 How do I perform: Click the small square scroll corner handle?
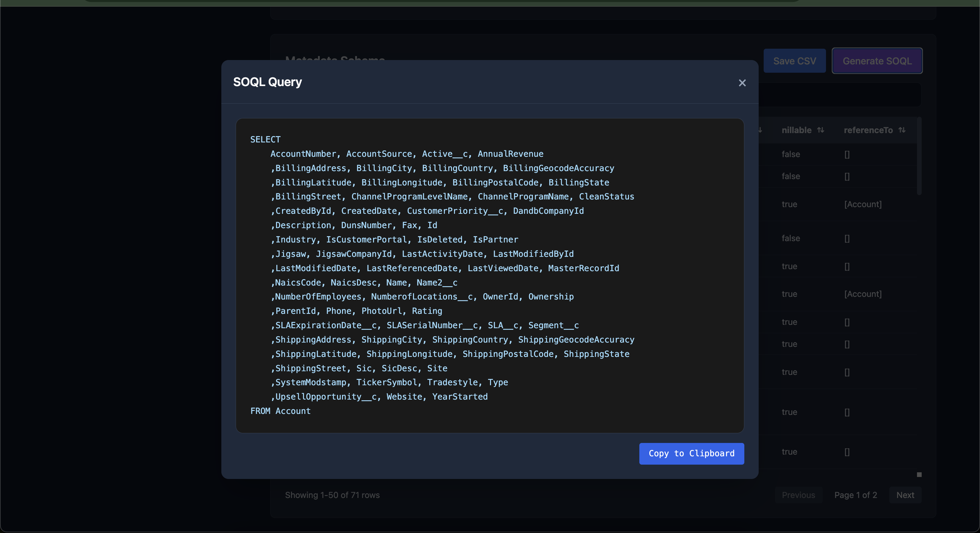[919, 474]
